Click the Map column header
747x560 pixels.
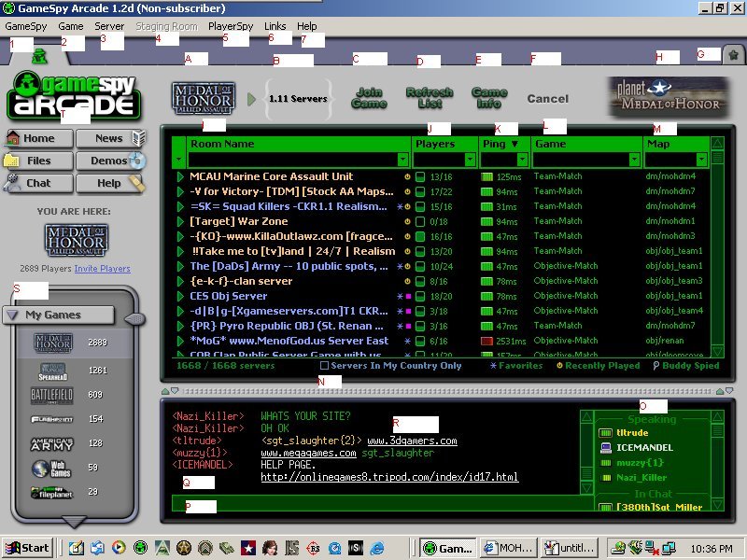676,144
